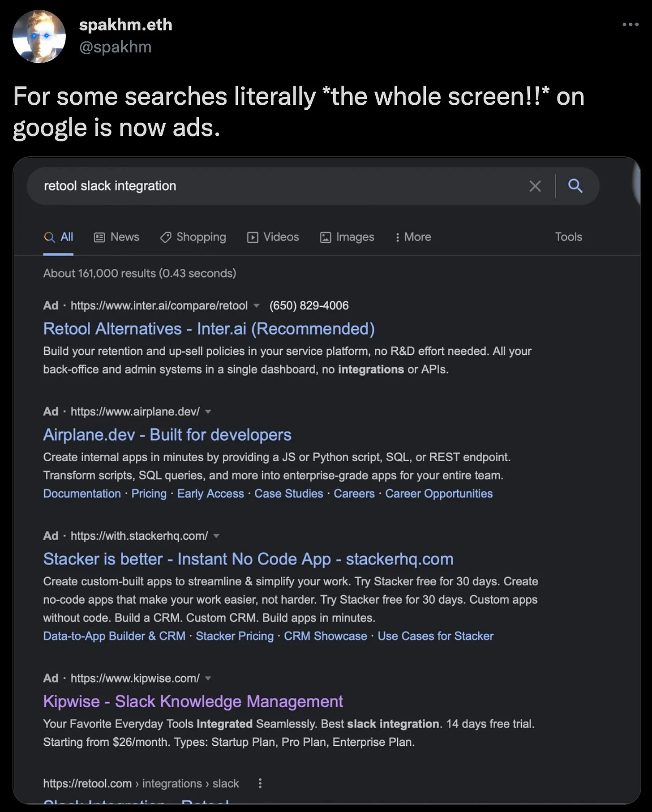Click the News tab newspaper icon
652x812 pixels.
(99, 237)
